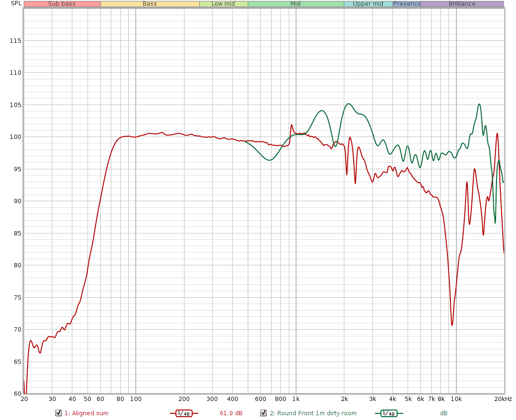Click the Brilliance band label
The height and width of the screenshot is (420, 516).
(462, 4)
